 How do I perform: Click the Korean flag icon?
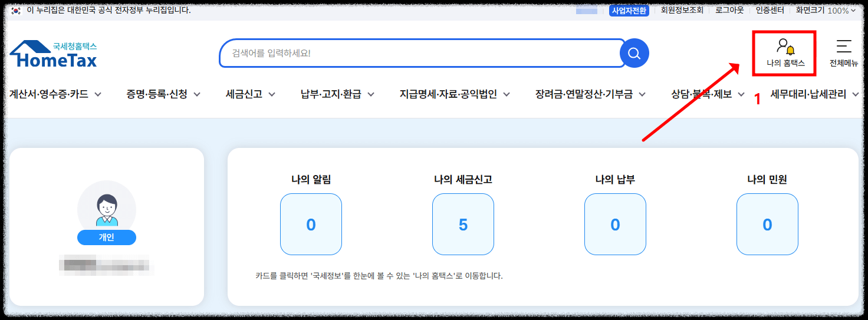17,11
